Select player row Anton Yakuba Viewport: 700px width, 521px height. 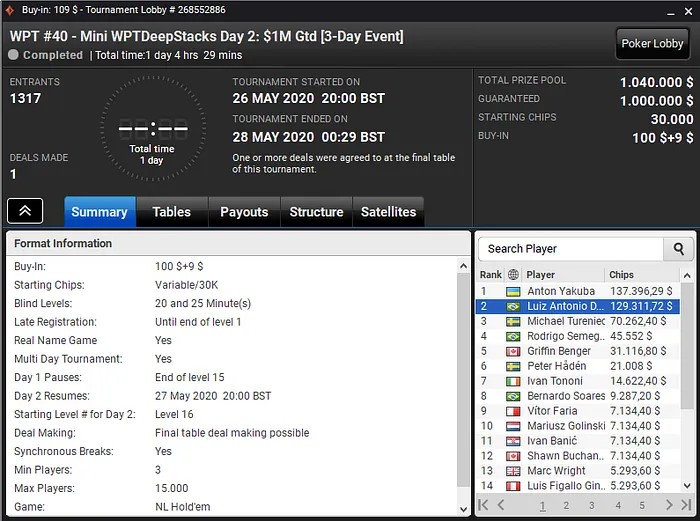[x=578, y=292]
